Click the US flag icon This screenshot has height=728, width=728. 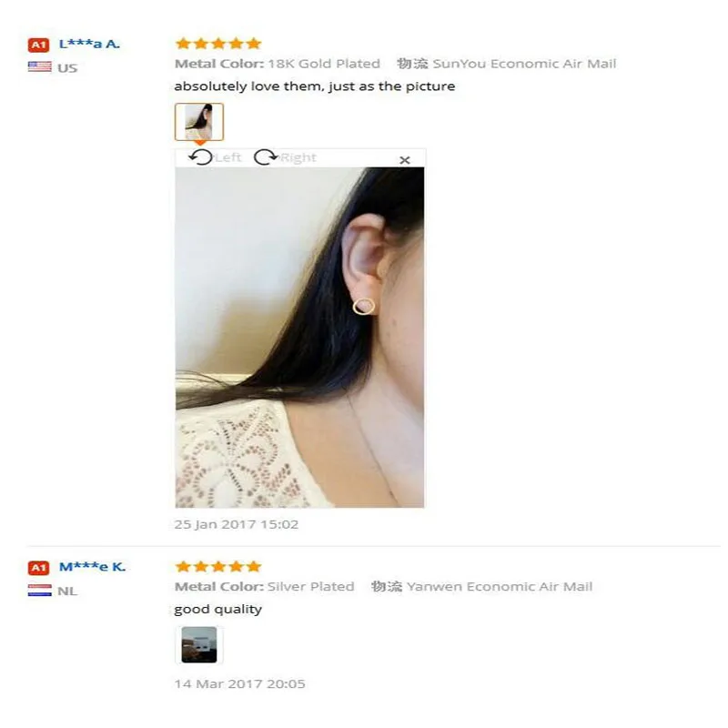39,66
